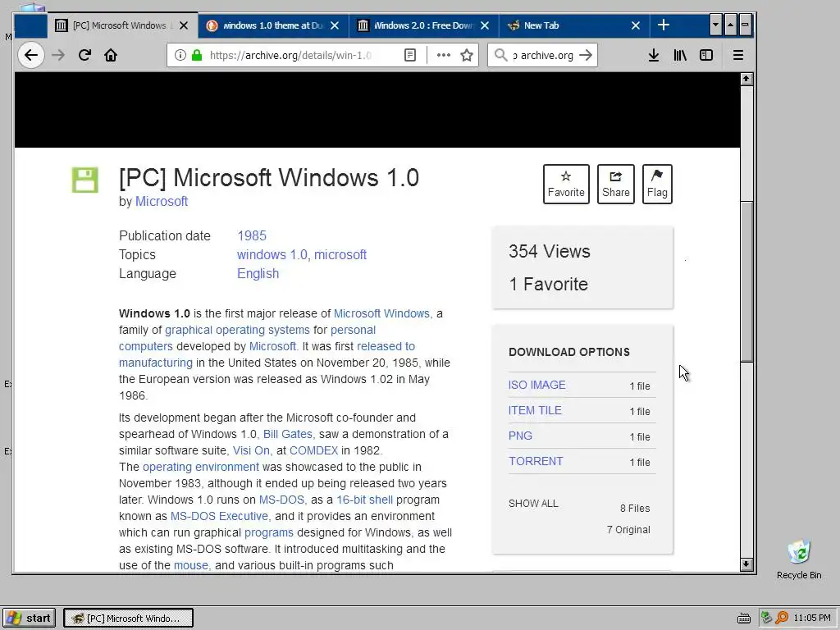Click the 354 Views text
Viewport: 840px width, 630px height.
[549, 251]
